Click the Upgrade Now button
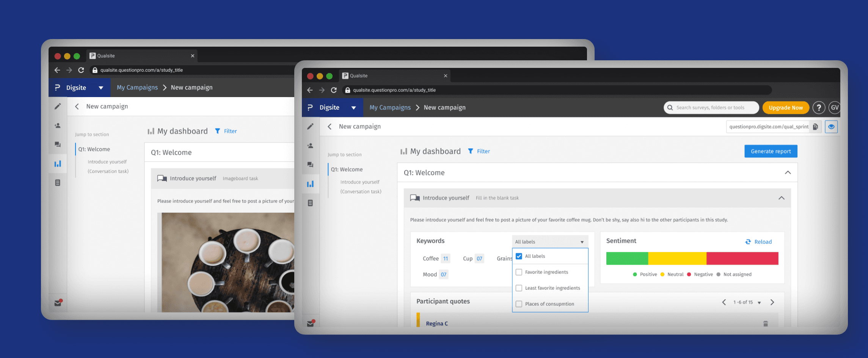 pyautogui.click(x=785, y=108)
